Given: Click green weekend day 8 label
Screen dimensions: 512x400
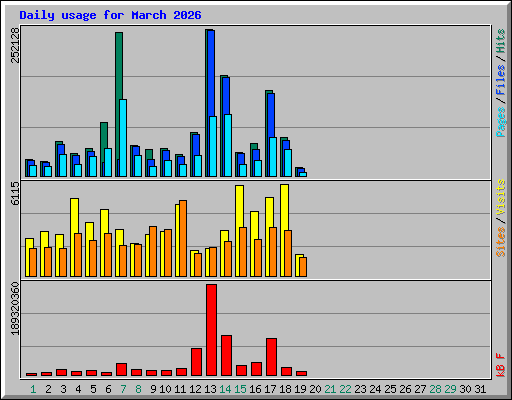Looking at the screenshot, I should pyautogui.click(x=138, y=389).
